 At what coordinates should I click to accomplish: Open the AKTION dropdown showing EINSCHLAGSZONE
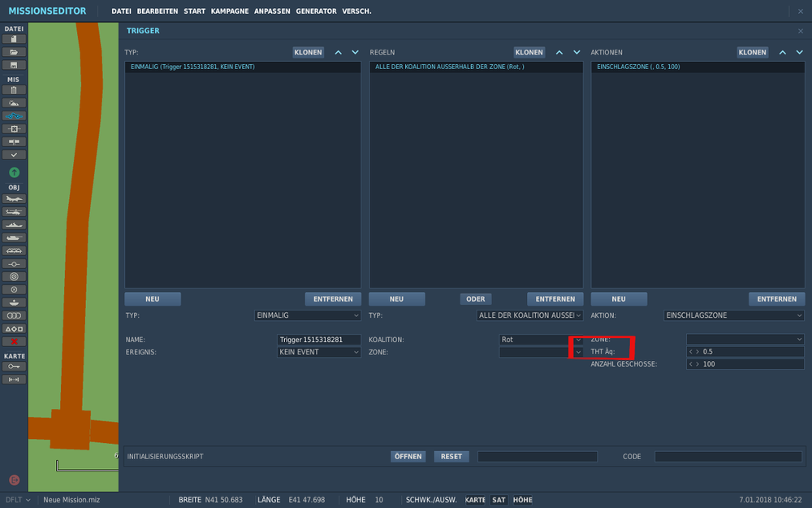click(734, 315)
